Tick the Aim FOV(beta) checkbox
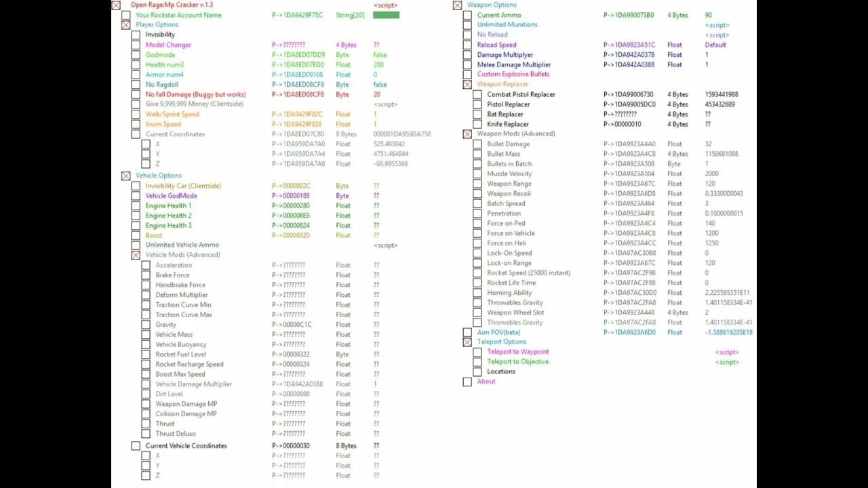 pos(467,332)
